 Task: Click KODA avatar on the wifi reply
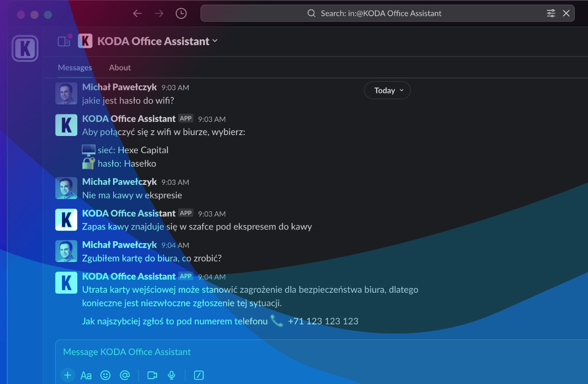66,125
